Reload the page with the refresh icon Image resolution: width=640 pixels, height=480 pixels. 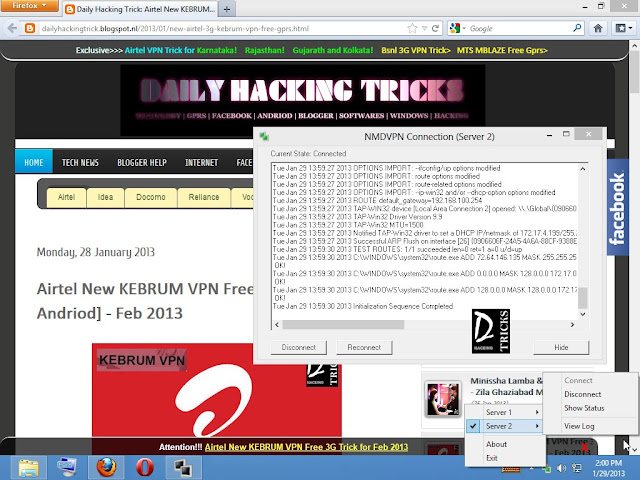436,28
